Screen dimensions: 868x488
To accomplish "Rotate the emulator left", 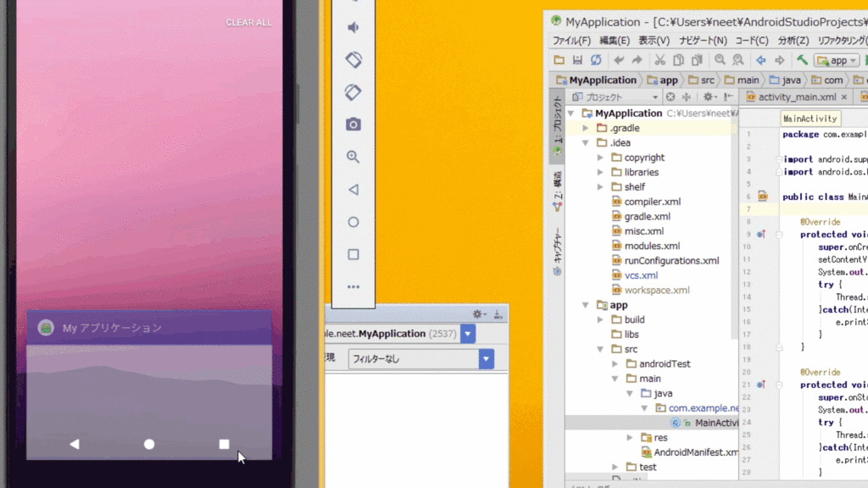I will [x=353, y=60].
